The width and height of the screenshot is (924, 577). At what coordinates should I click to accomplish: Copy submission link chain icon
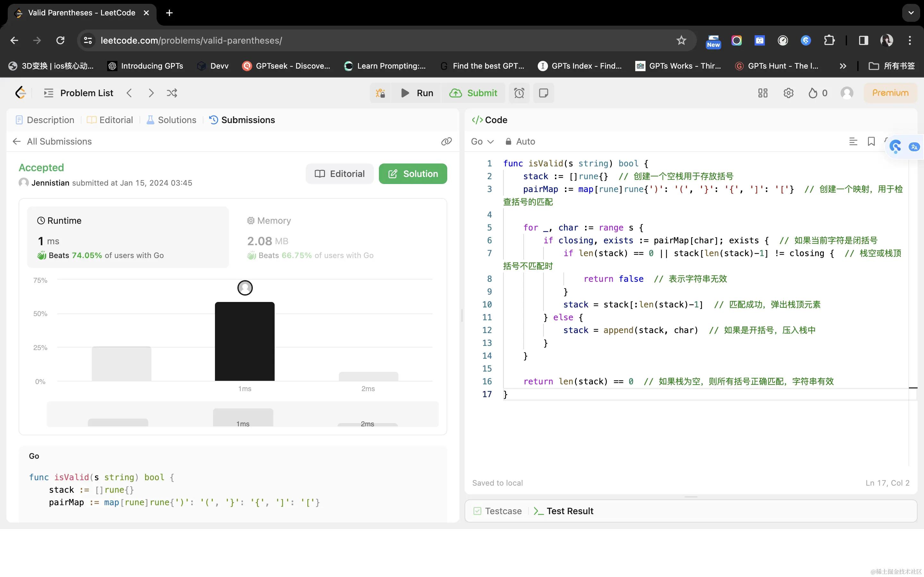tap(446, 142)
